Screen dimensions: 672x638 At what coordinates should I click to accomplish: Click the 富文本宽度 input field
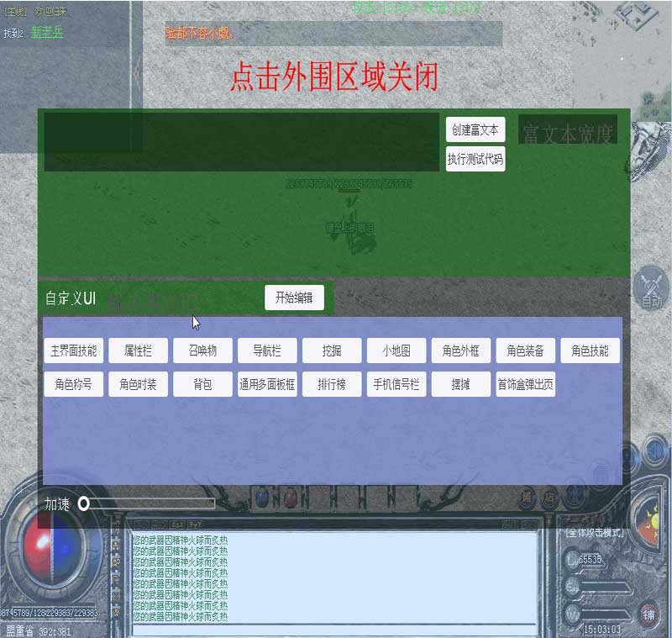point(568,130)
